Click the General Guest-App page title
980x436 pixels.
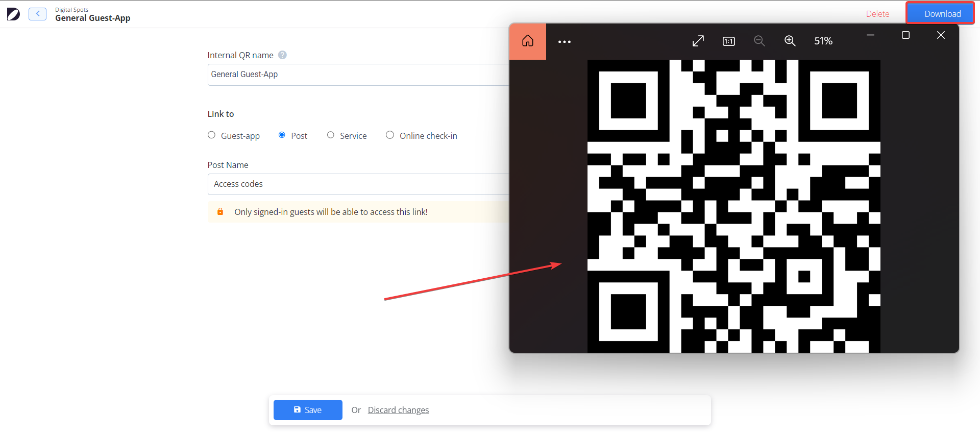tap(93, 18)
